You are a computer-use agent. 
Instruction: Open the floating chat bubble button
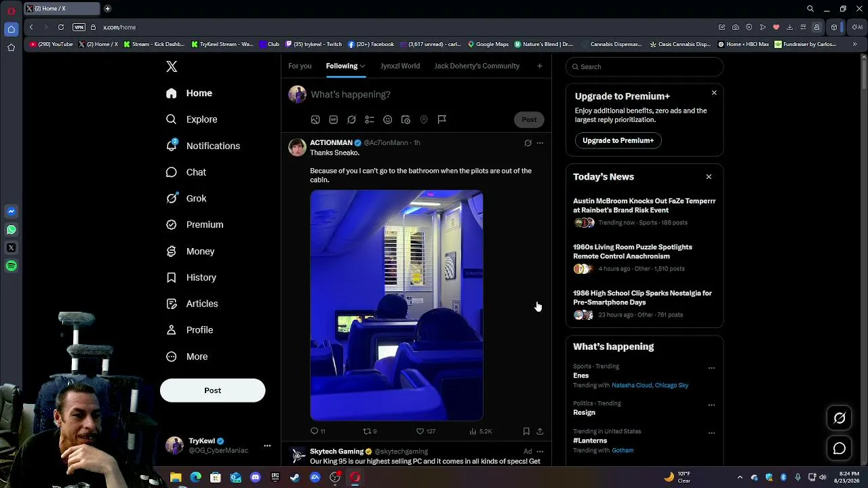click(840, 449)
